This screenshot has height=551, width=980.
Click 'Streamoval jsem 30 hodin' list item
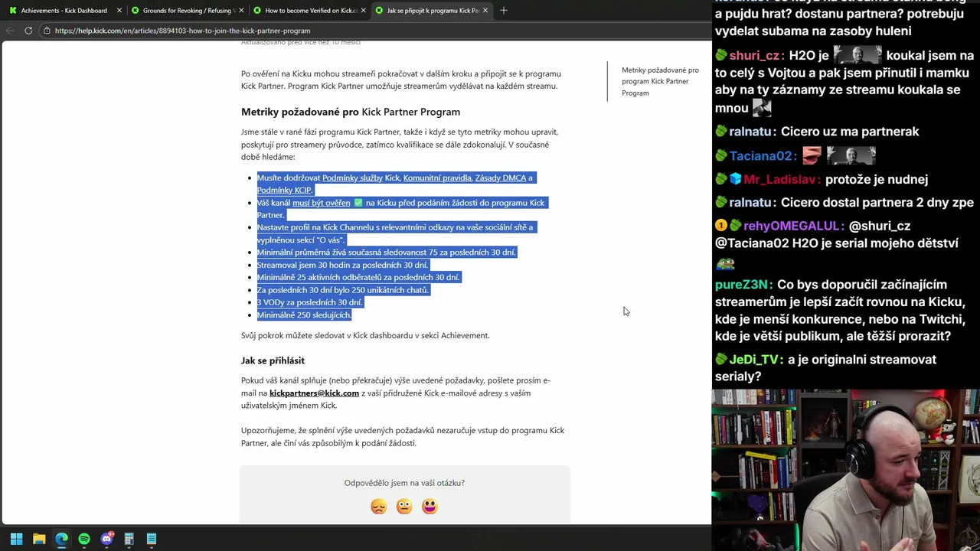click(342, 265)
